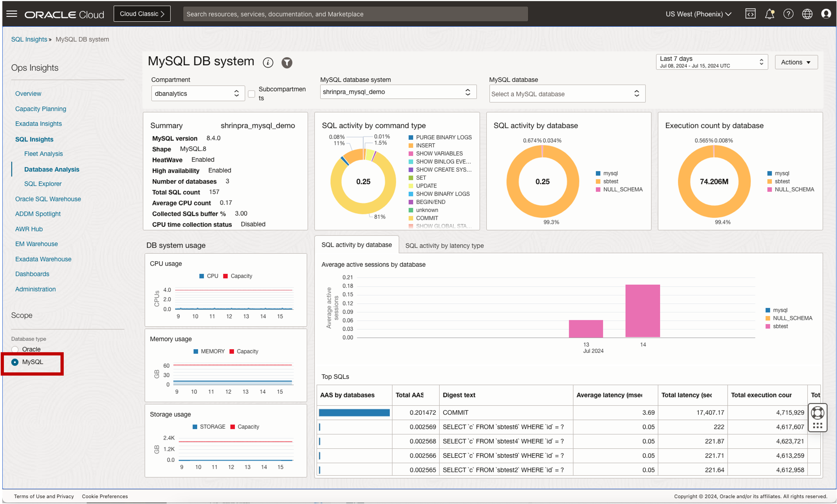Click the sbtest6 SELECT digest text row
The height and width of the screenshot is (504, 837).
coord(503,427)
